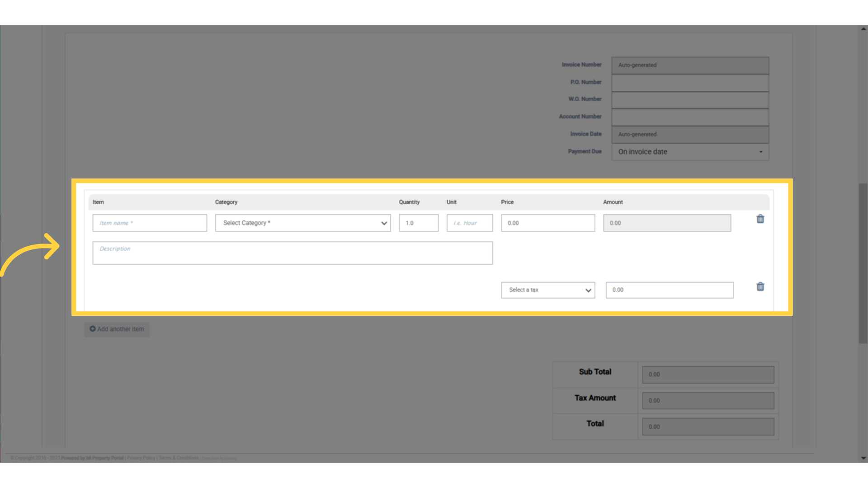
Task: Open the Terms & Conditions footer link
Action: 178,458
